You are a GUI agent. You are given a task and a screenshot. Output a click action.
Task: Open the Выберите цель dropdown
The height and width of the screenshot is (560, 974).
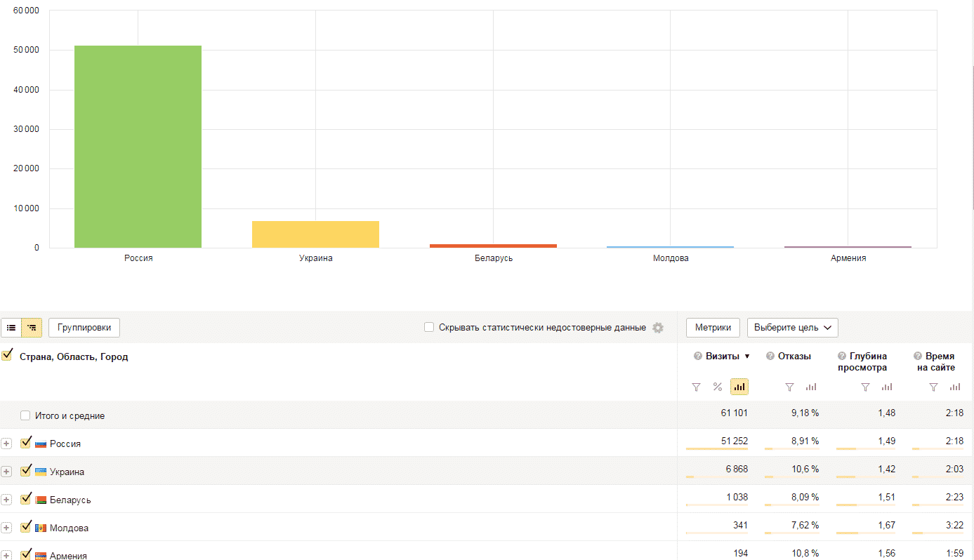coord(792,328)
